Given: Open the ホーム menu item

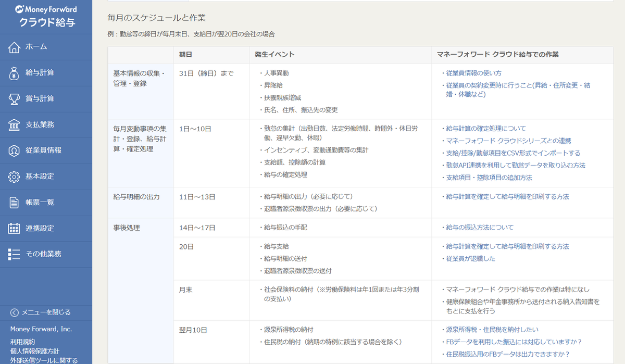Looking at the screenshot, I should point(46,47).
